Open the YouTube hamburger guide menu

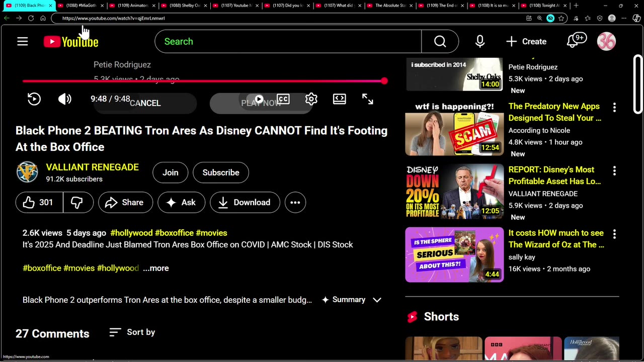pyautogui.click(x=23, y=42)
